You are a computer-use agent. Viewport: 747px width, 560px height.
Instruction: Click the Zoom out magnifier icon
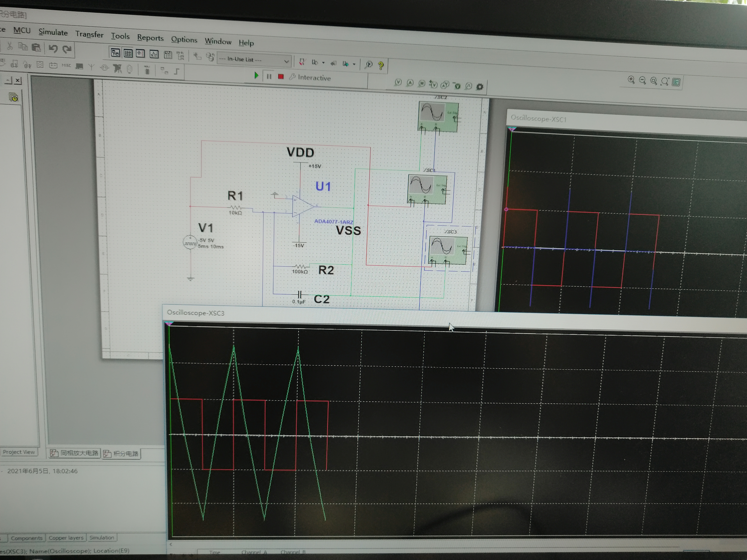pos(642,81)
